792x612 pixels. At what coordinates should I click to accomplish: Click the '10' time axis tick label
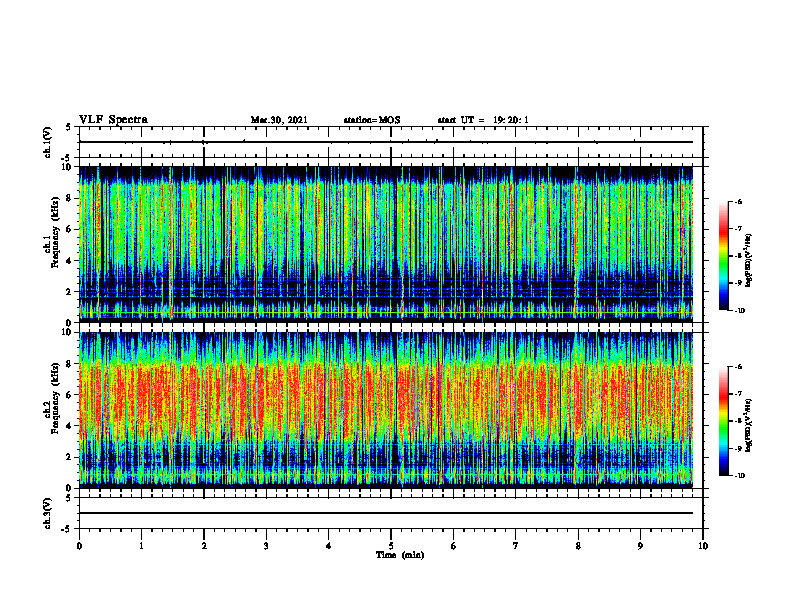703,546
